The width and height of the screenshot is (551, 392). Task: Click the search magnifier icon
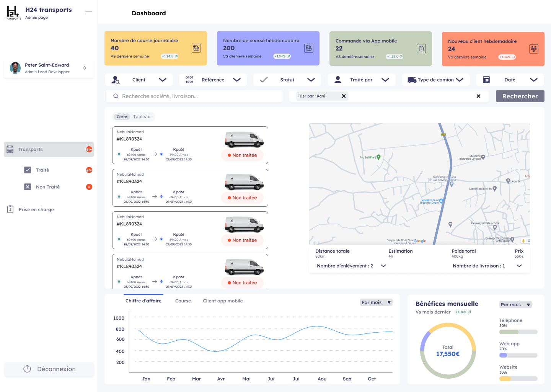(x=116, y=96)
